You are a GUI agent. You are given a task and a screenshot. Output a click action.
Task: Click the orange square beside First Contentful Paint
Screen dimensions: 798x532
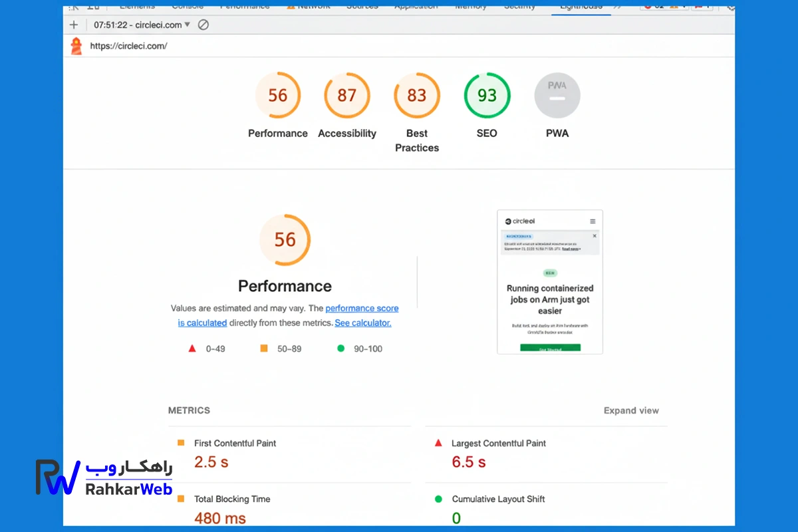click(x=181, y=442)
